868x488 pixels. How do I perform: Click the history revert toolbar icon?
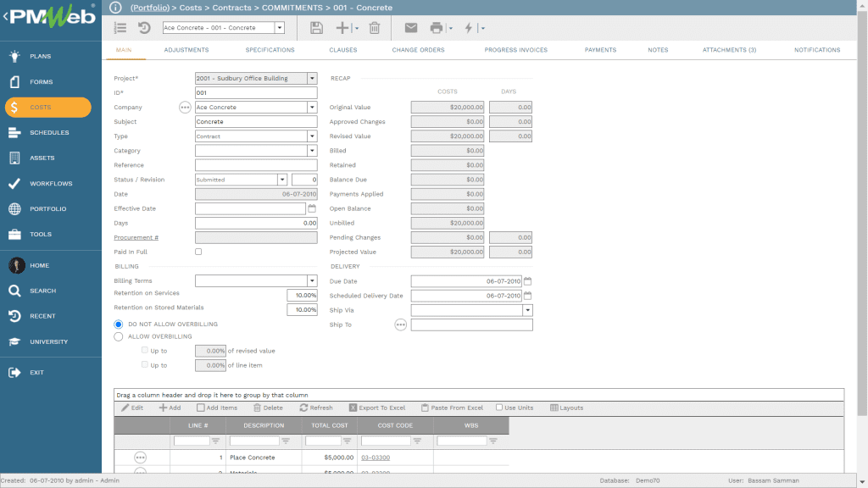144,28
